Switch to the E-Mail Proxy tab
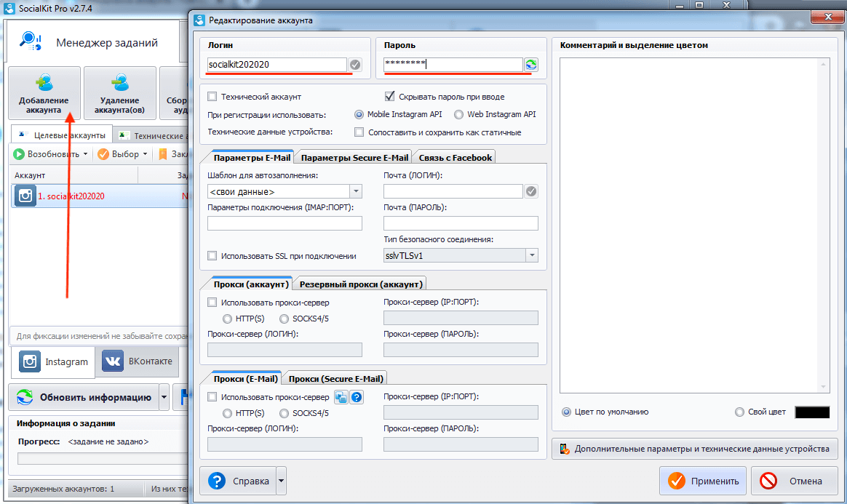 tap(246, 378)
